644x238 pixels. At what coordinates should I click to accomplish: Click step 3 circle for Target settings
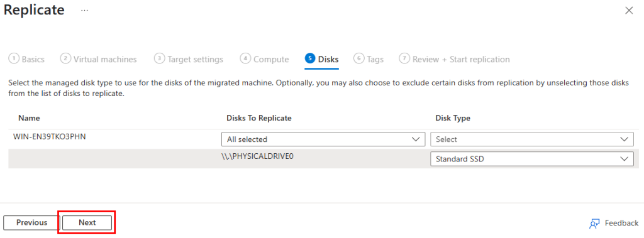point(159,58)
